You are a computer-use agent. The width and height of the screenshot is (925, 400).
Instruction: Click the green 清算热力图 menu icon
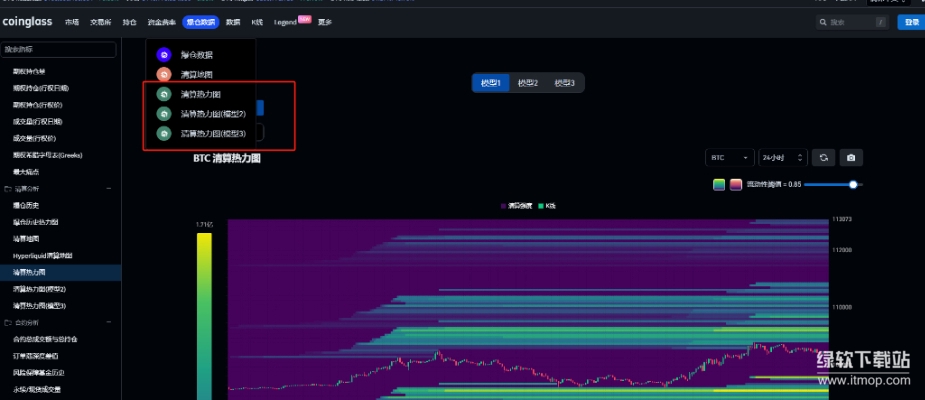tap(164, 94)
